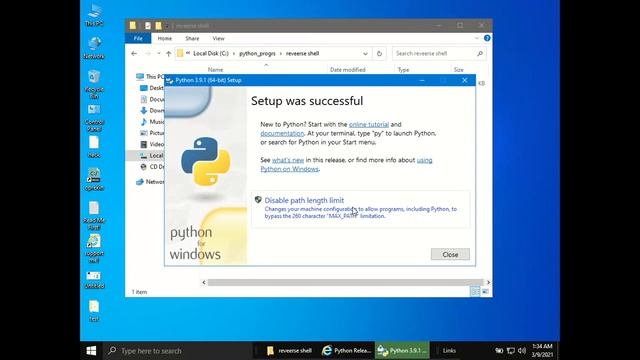Screen dimensions: 640x360
Task: Click horizontal scrollbar in Explorer
Action: [345, 282]
